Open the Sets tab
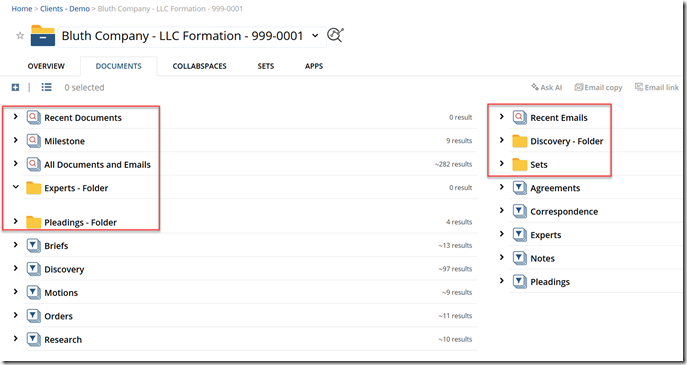Image resolution: width=687 pixels, height=365 pixels. click(x=266, y=66)
